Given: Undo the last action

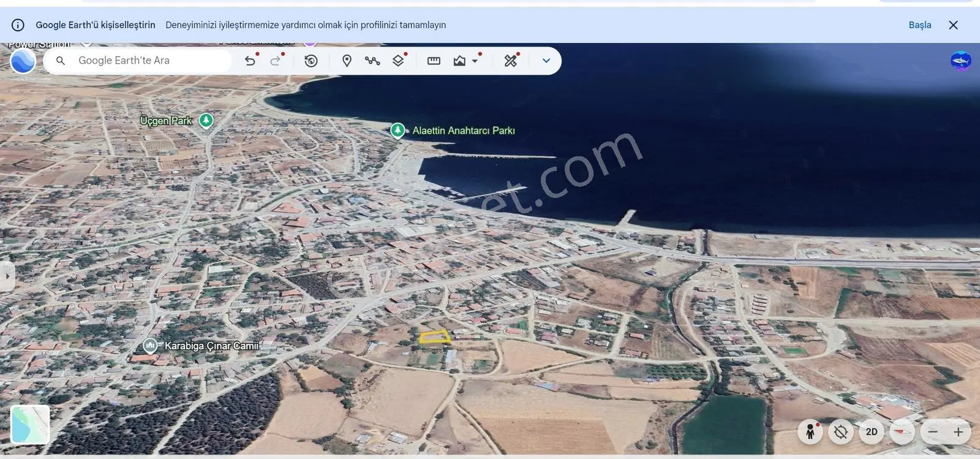Looking at the screenshot, I should click(250, 60).
